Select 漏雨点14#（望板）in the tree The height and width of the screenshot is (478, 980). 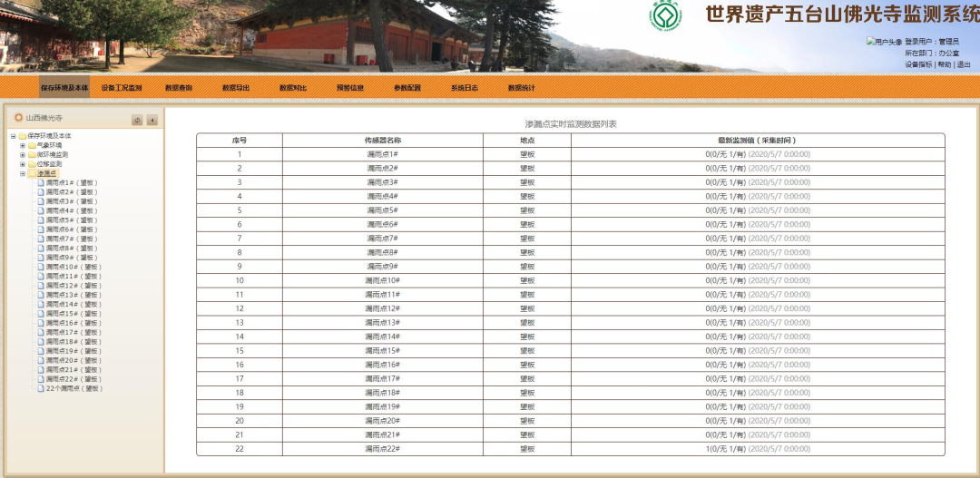[x=73, y=304]
